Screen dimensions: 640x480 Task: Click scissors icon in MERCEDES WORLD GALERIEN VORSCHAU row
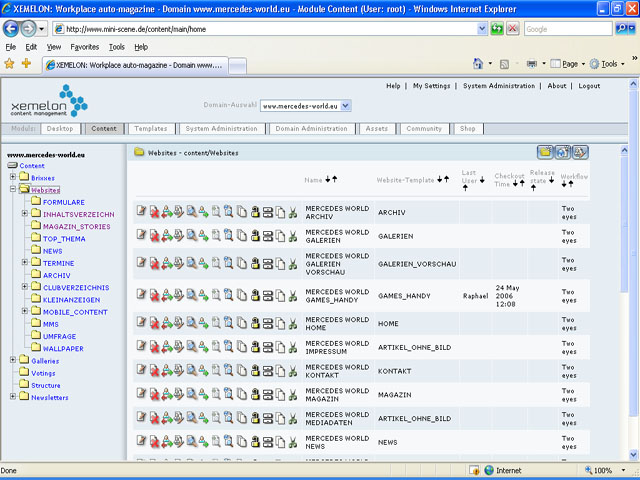(293, 264)
